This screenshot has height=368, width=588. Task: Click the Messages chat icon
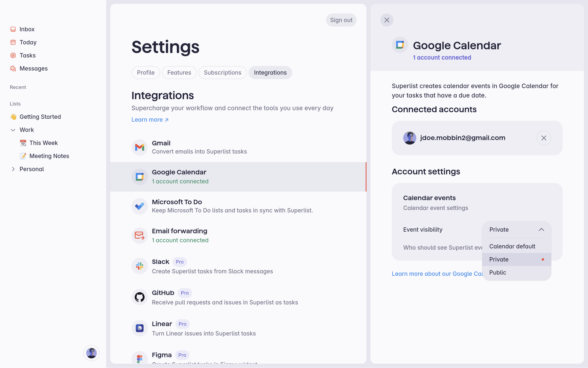click(13, 68)
